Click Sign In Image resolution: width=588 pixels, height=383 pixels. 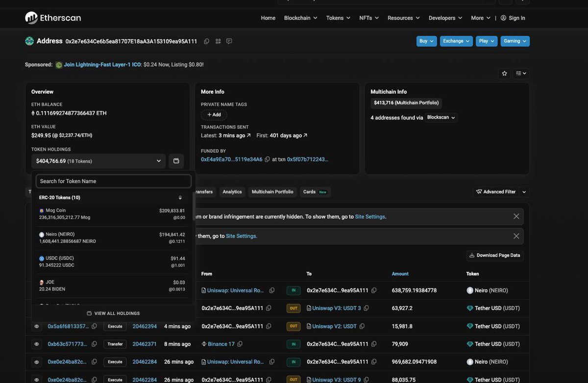517,18
